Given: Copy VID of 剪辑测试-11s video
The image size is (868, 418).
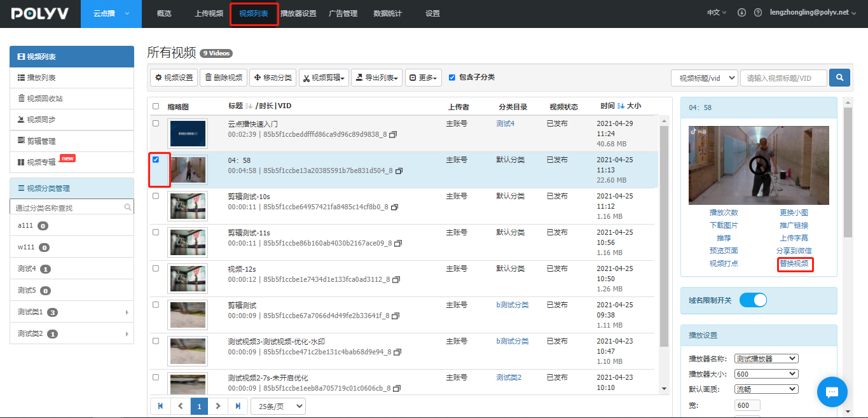Looking at the screenshot, I should click(x=398, y=244).
